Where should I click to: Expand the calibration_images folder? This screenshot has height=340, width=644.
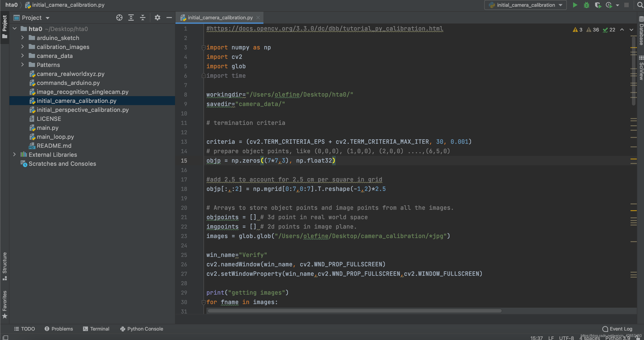[22, 47]
